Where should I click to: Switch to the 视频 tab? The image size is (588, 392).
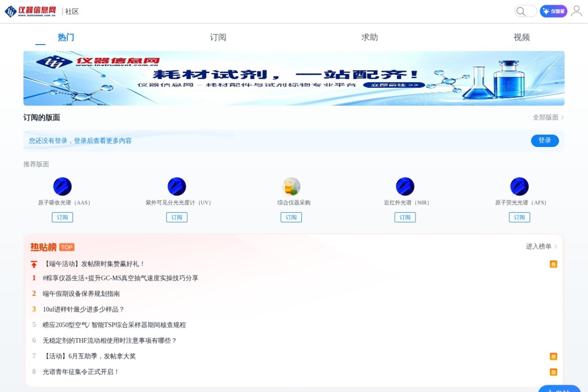click(x=522, y=37)
